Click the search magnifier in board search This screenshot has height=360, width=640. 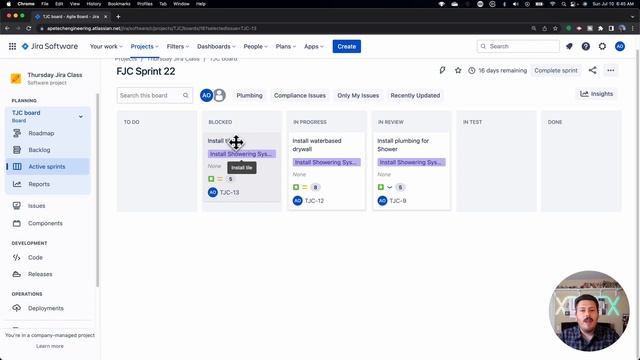click(x=186, y=96)
